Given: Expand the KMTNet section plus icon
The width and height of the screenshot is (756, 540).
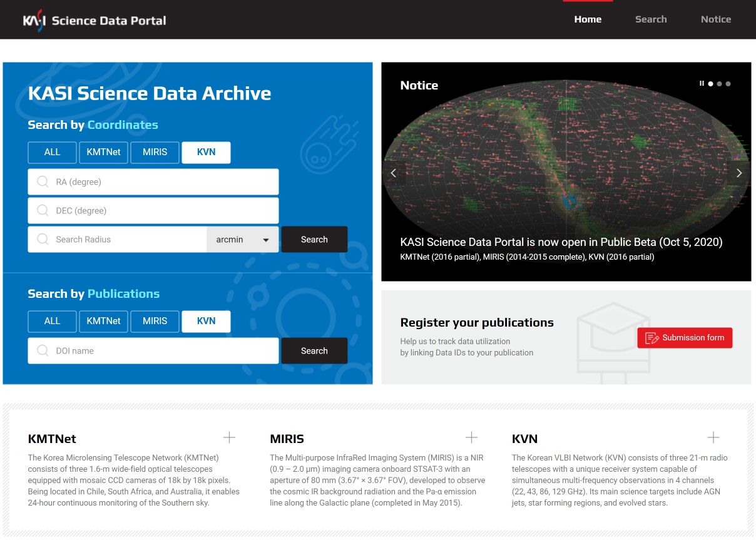Looking at the screenshot, I should coord(229,437).
